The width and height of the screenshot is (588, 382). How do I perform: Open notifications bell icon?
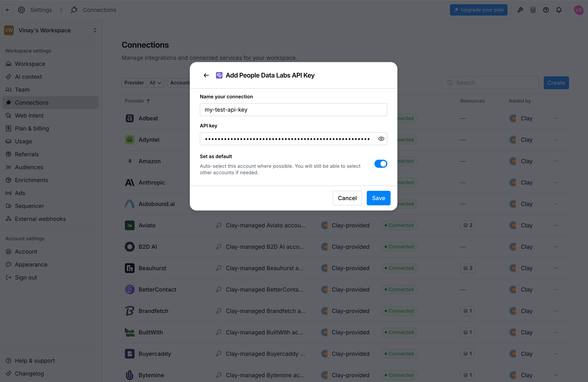(559, 10)
